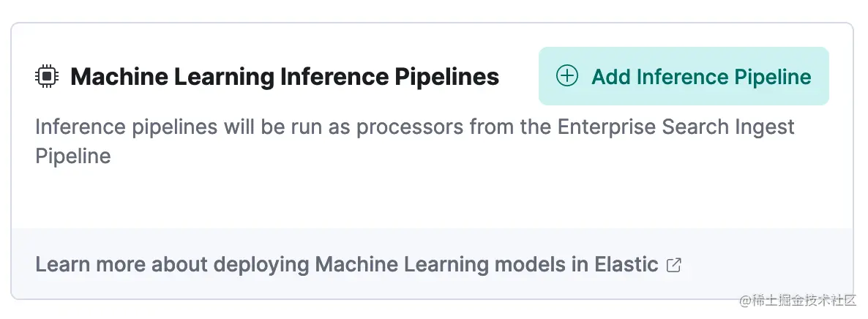Click the word deploying in footer link
868x319 pixels.
coord(261,266)
